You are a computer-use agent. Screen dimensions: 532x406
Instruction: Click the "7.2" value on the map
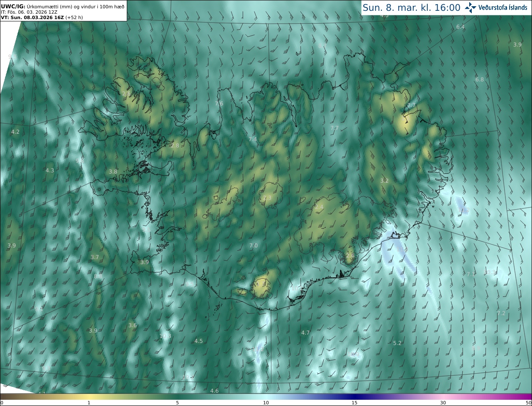coord(501,313)
